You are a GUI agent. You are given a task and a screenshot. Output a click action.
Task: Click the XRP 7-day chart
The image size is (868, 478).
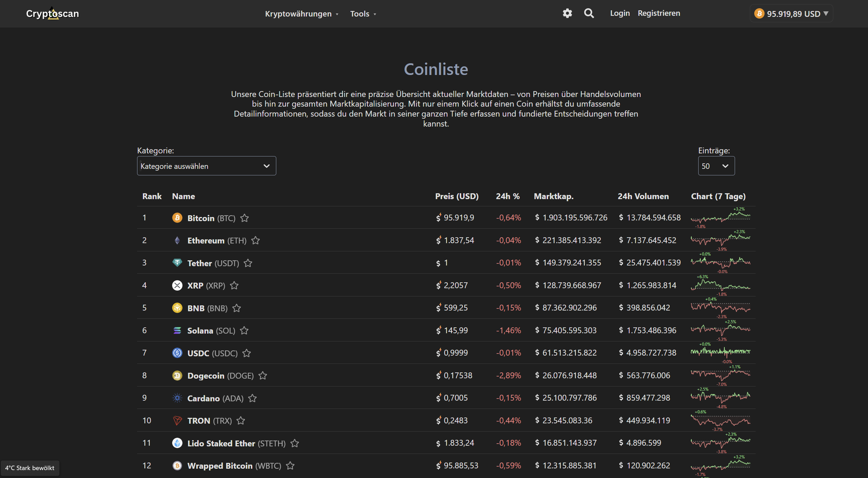721,285
